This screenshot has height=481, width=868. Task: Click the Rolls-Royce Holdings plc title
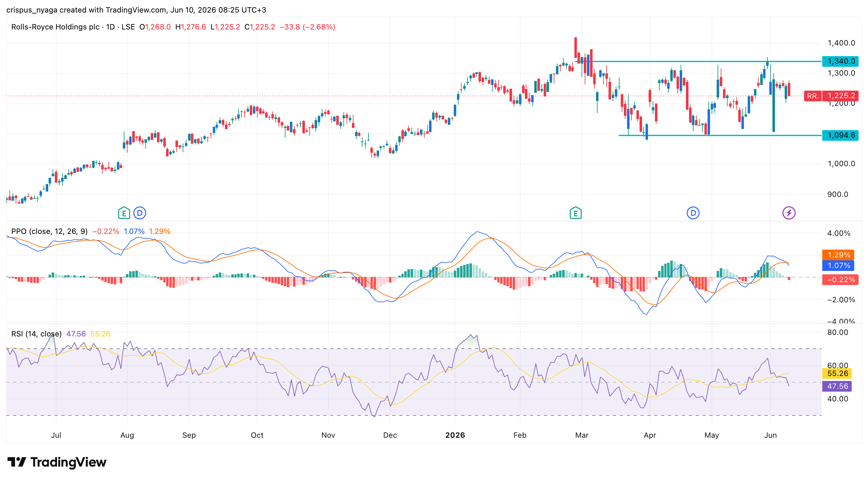[x=55, y=27]
